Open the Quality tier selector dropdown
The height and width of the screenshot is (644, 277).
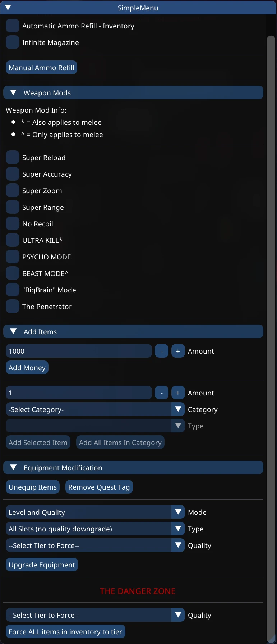[x=95, y=545]
